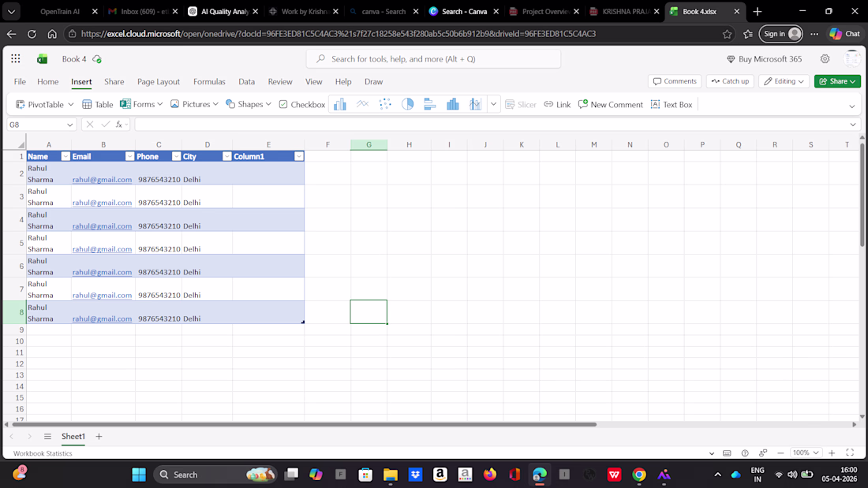Screen dimensions: 868x488
Task: Bookmark this page with the star icon
Action: [x=727, y=34]
